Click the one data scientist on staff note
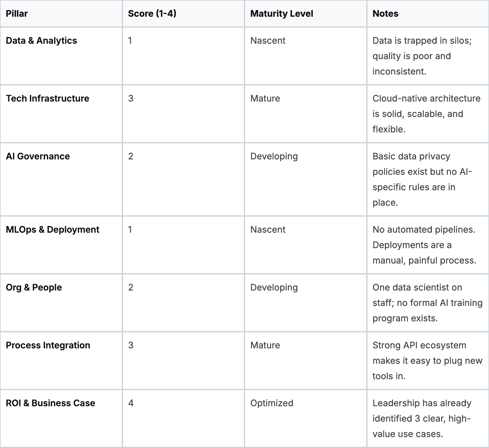 tap(427, 303)
